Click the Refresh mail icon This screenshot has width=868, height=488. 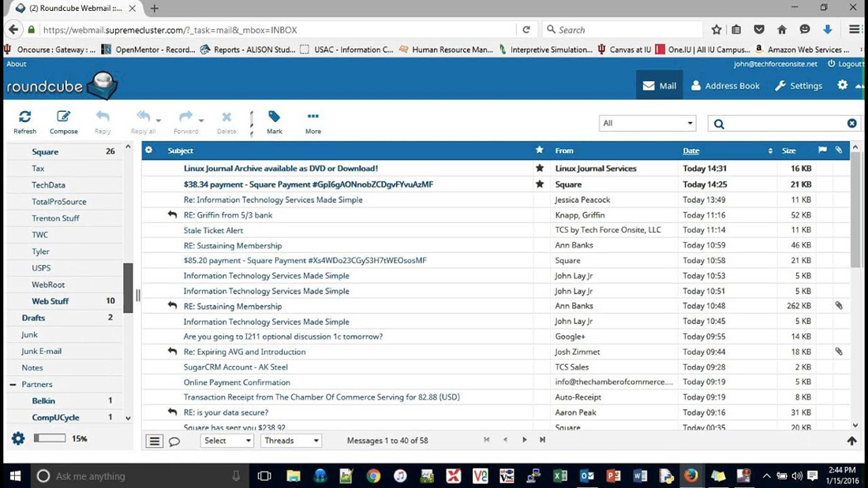(x=24, y=121)
